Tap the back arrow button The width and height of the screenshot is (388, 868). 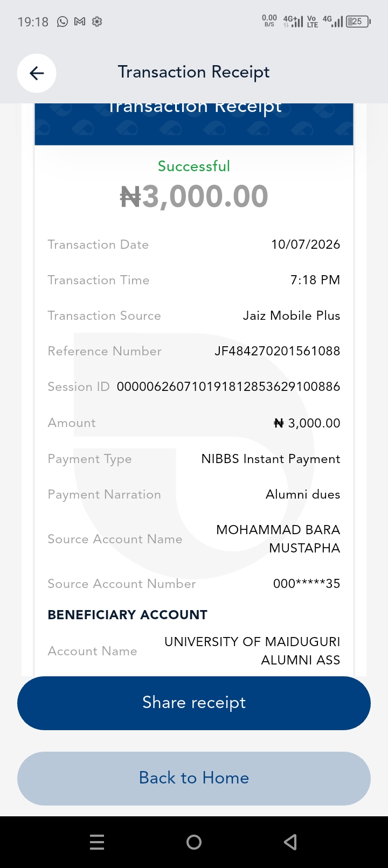[37, 73]
